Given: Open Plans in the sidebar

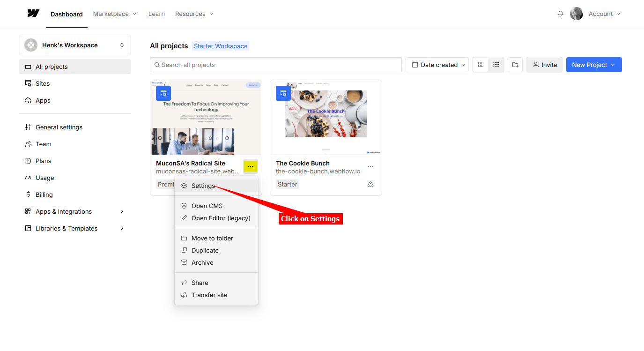Looking at the screenshot, I should pos(75,161).
